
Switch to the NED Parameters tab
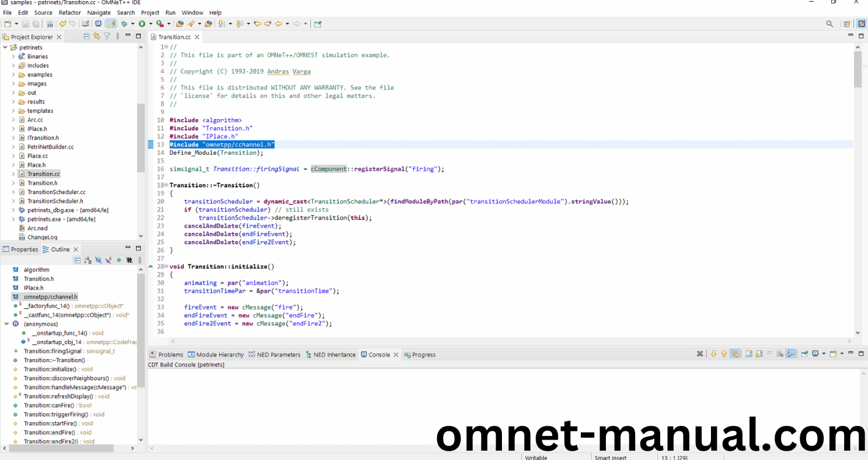click(x=274, y=354)
